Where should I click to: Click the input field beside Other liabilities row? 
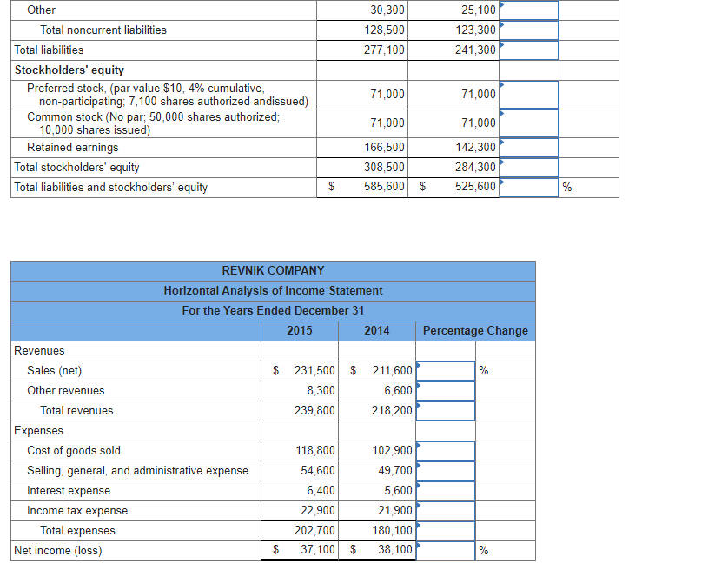coord(530,10)
